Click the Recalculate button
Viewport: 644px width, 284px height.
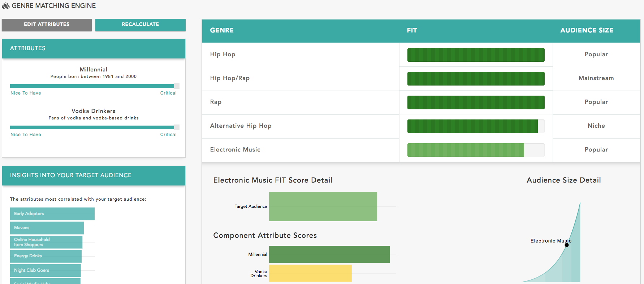pos(141,25)
